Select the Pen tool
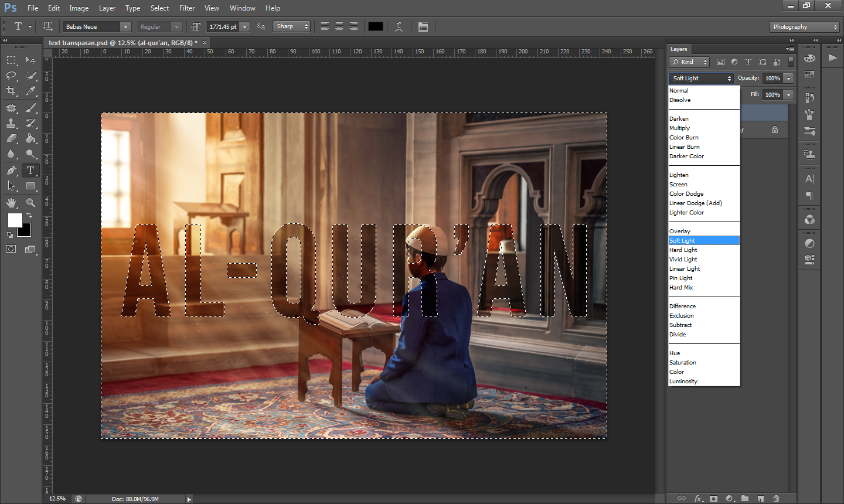 11,171
